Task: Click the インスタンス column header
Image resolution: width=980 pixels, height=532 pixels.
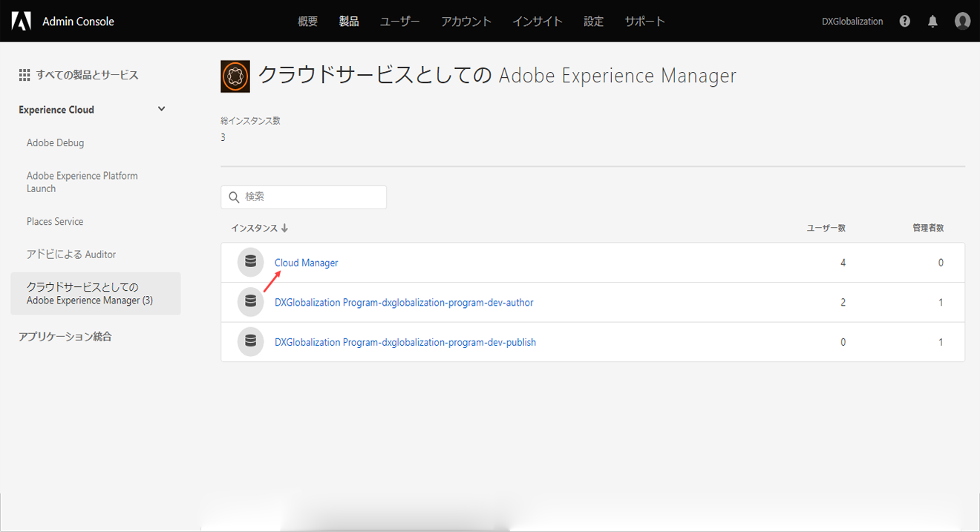Action: pyautogui.click(x=254, y=229)
